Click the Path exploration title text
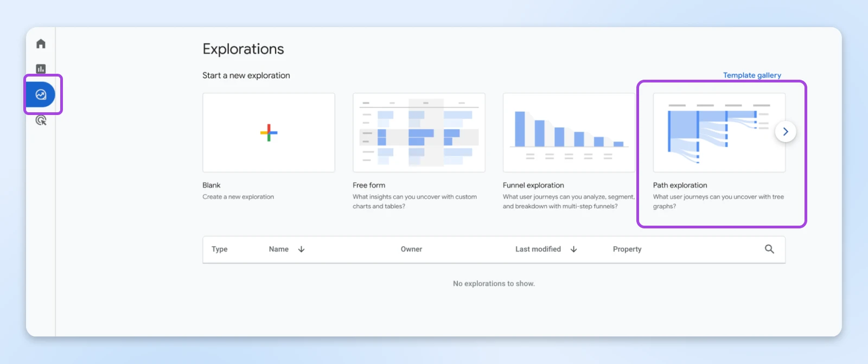 [680, 186]
